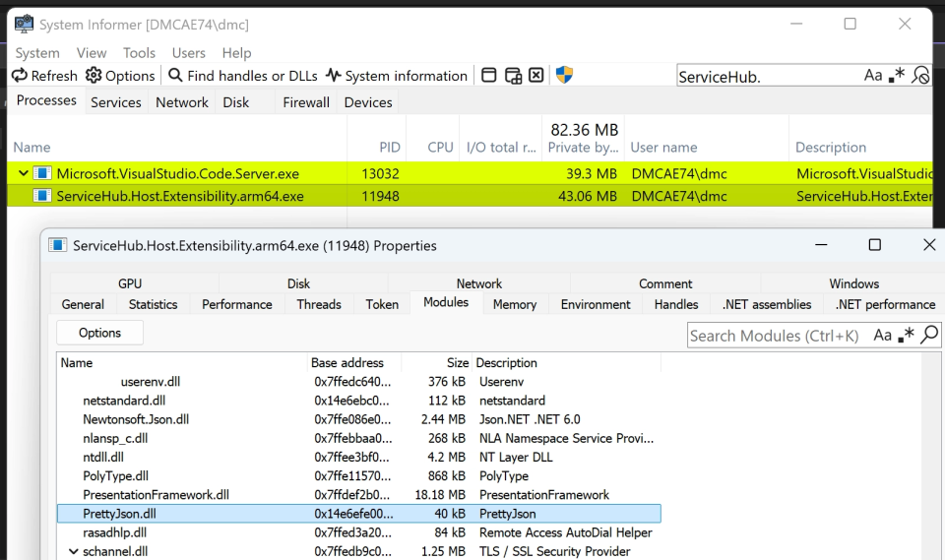Click the ServiceHub. search field
This screenshot has height=560, width=945.
[769, 76]
